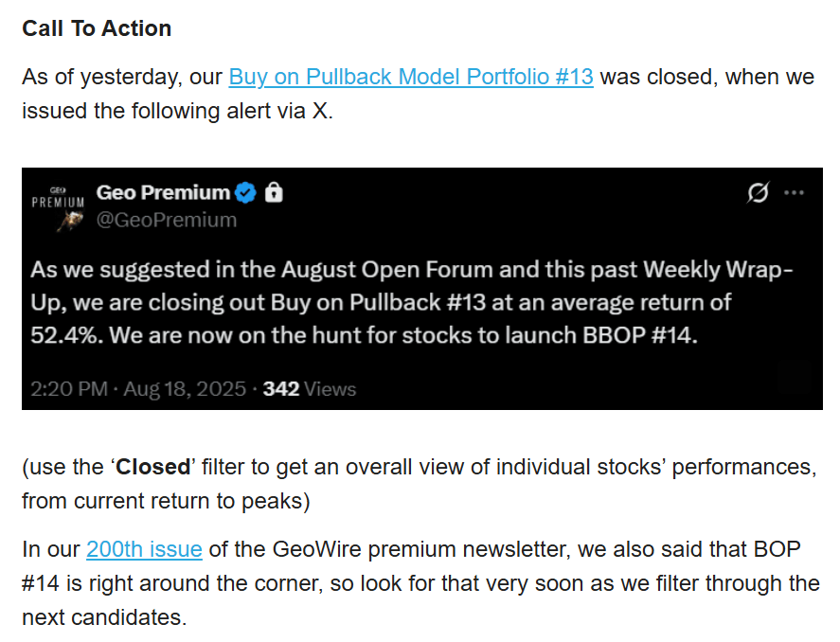Click the 2:20 PM post time
The image size is (840, 642).
click(66, 388)
